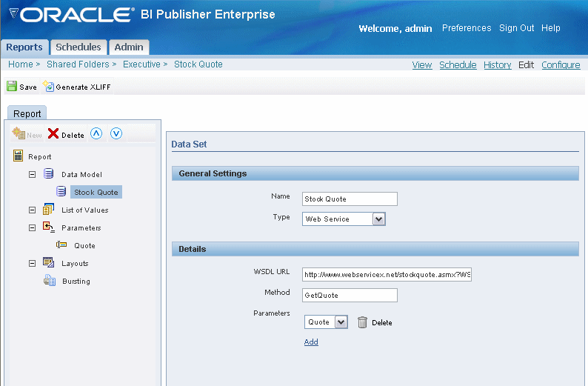Image resolution: width=588 pixels, height=386 pixels.
Task: Select the Data Model tree item
Action: 81,174
